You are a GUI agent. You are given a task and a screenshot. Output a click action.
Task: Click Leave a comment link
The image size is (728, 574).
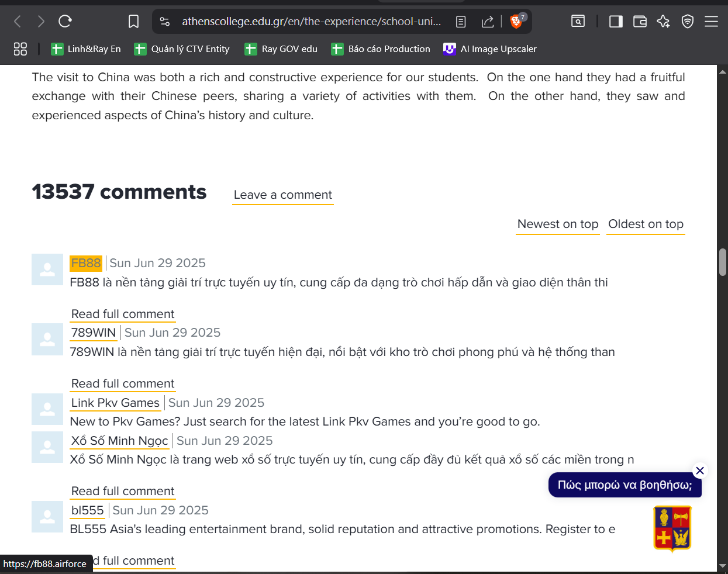coord(283,195)
